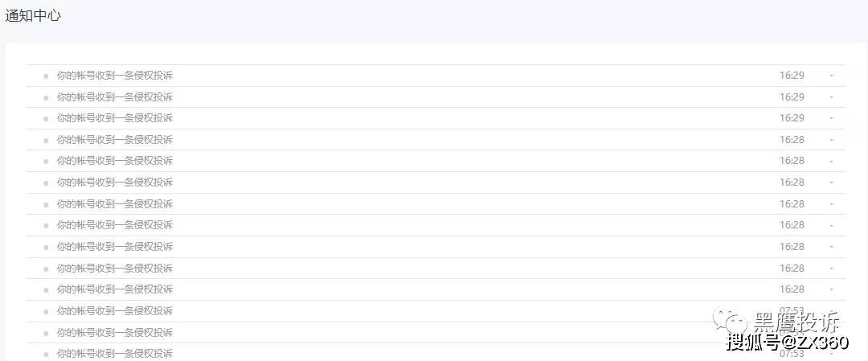868x361 pixels.
Task: Click the dot beside the topmost notification
Action: 46,76
